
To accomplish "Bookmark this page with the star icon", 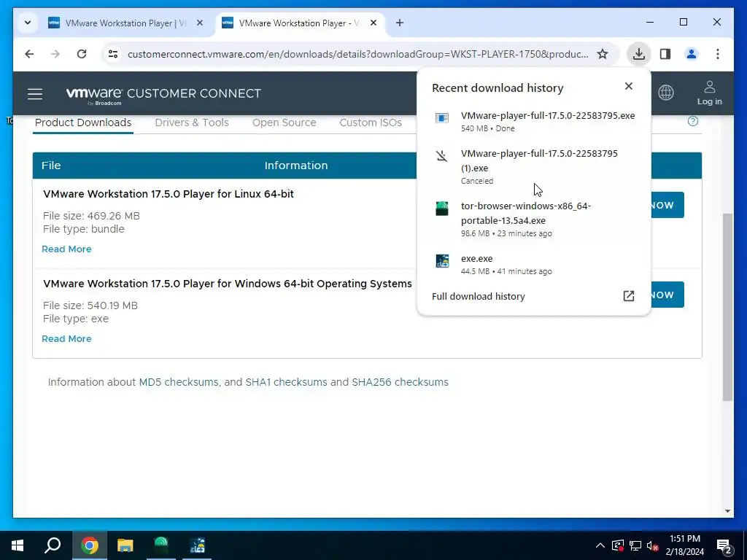I will 602,54.
